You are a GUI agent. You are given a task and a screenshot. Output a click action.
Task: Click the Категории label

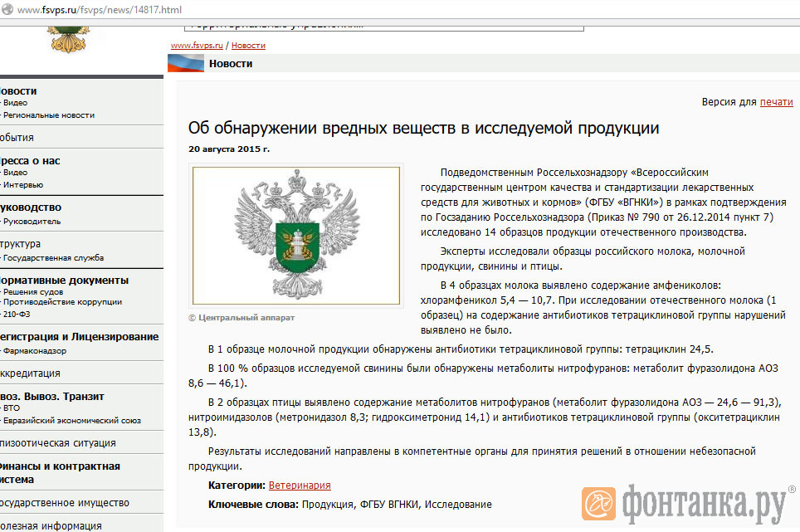(x=237, y=485)
